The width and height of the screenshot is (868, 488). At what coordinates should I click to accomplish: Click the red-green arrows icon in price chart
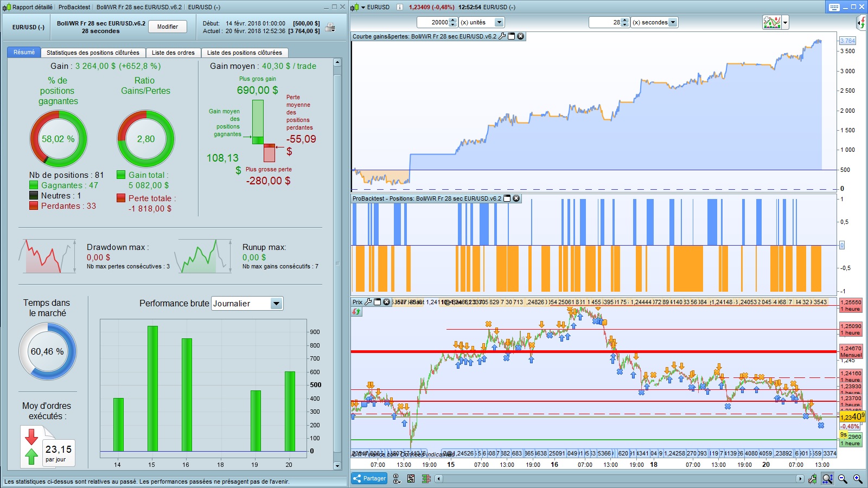pos(356,312)
